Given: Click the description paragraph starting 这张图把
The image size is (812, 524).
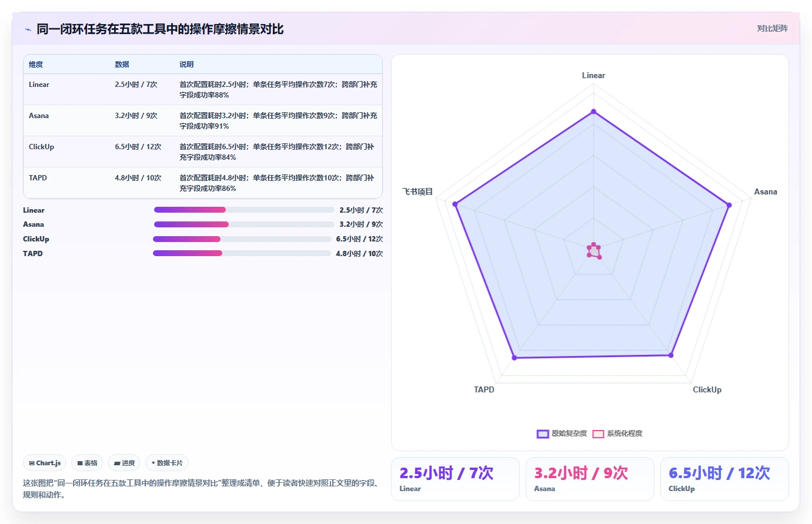Looking at the screenshot, I should (202, 489).
